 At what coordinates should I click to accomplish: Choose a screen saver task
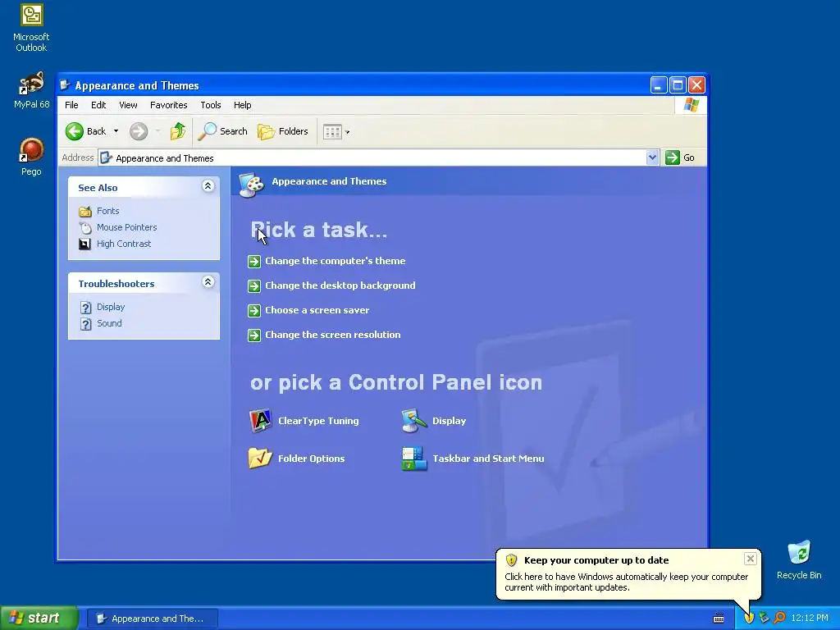coord(317,310)
